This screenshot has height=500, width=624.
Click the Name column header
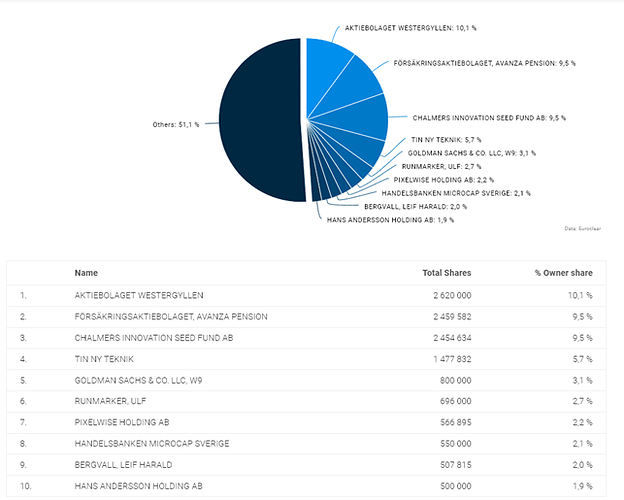tap(86, 273)
